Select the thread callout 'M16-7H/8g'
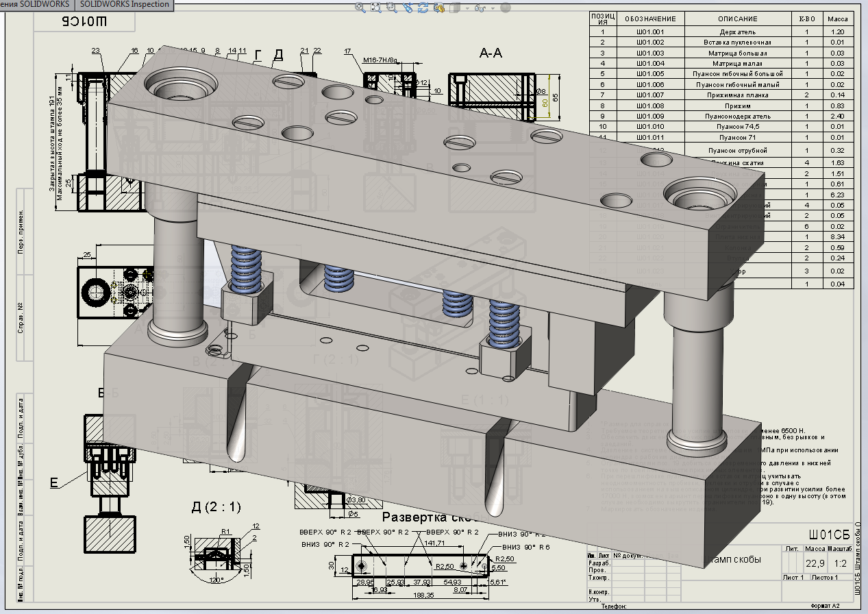The image size is (868, 614). click(380, 60)
